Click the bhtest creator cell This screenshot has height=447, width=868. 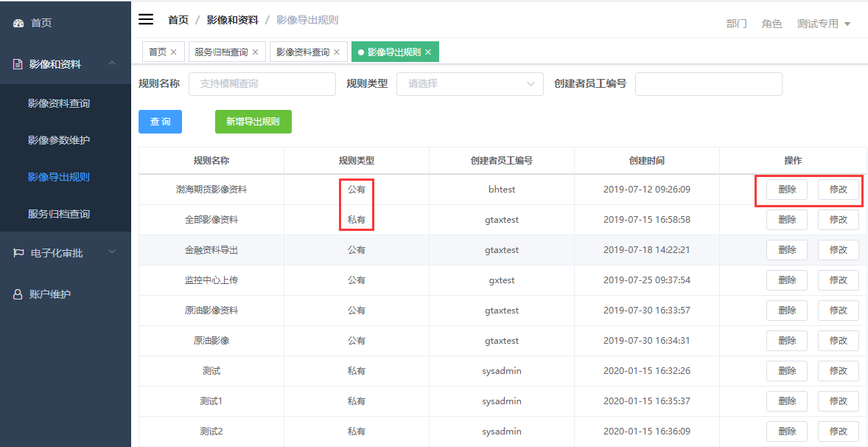point(502,190)
